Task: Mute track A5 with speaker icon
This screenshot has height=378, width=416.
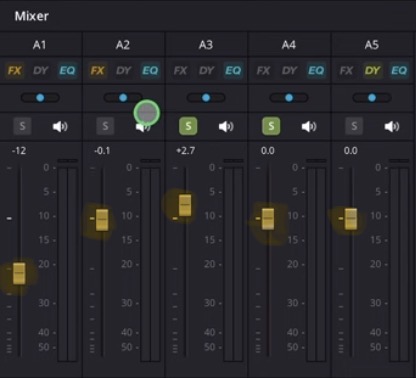Action: click(x=392, y=126)
